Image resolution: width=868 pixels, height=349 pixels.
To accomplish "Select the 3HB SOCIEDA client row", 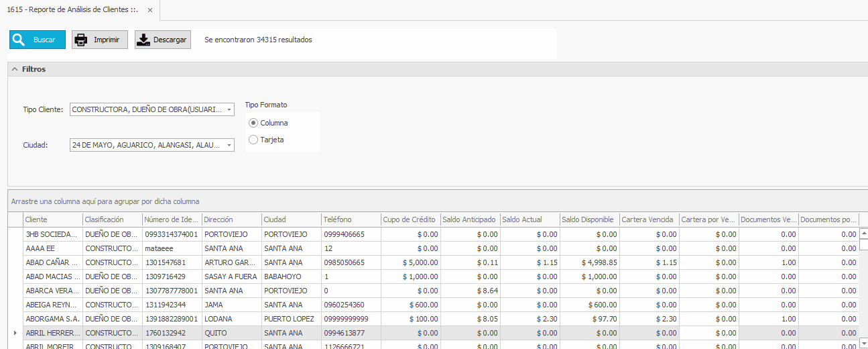I will click(x=52, y=234).
